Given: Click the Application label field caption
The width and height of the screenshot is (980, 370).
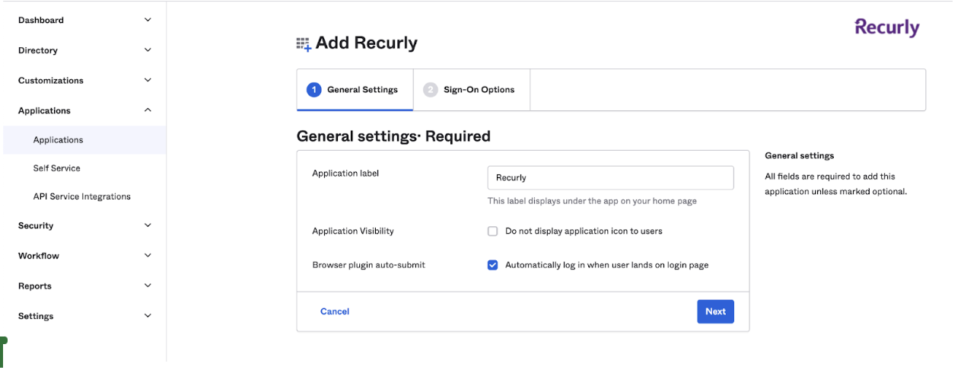Looking at the screenshot, I should (x=345, y=174).
